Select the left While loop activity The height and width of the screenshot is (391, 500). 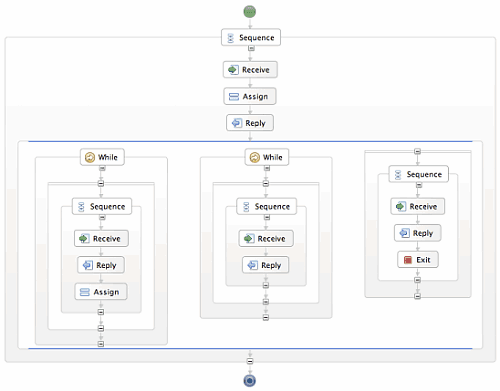(x=102, y=157)
